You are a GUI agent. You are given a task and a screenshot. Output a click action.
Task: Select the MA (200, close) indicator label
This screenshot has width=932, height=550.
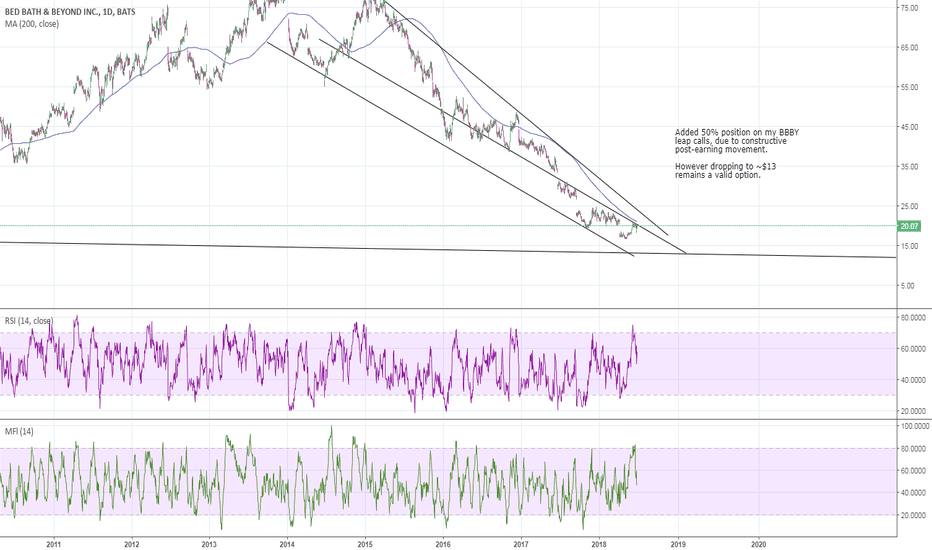click(32, 24)
